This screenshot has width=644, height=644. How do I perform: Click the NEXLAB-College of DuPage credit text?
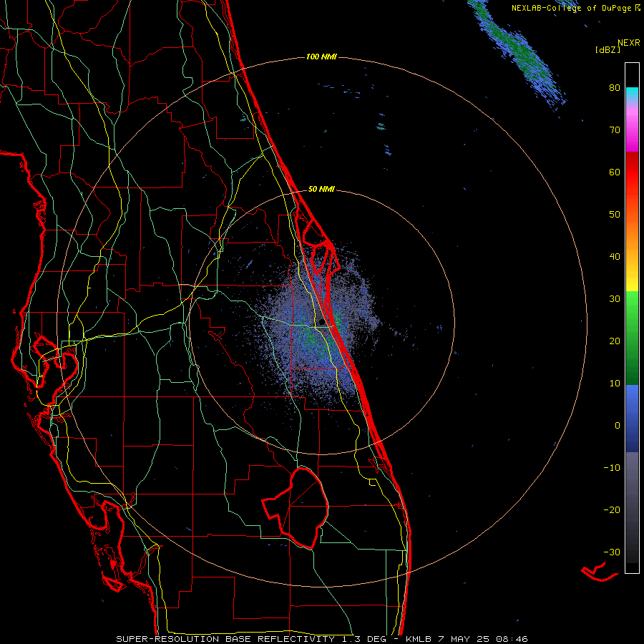(571, 8)
